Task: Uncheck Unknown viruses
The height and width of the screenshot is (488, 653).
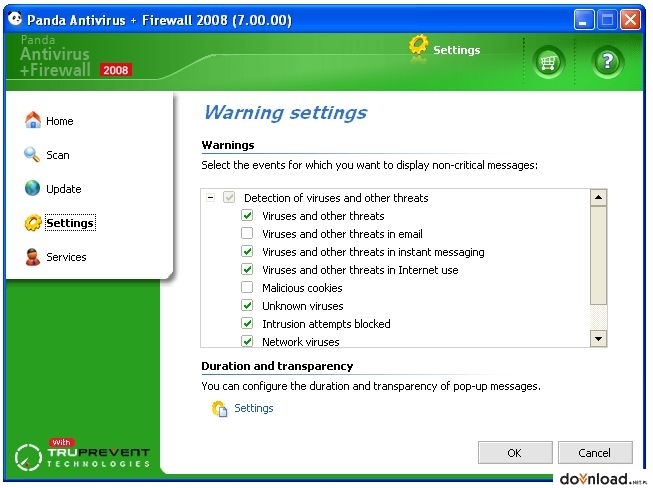Action: (247, 305)
